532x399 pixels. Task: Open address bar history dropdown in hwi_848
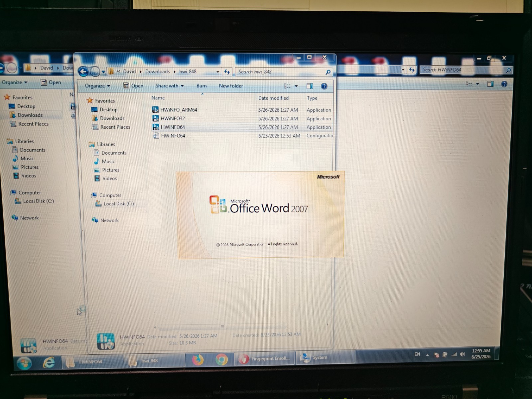[x=218, y=72]
